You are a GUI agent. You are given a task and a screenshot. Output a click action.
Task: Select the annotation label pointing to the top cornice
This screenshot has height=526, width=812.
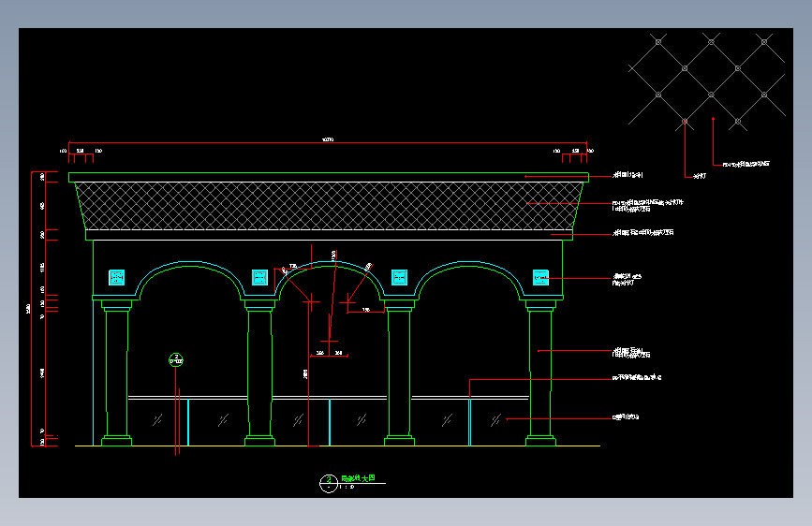pyautogui.click(x=627, y=175)
